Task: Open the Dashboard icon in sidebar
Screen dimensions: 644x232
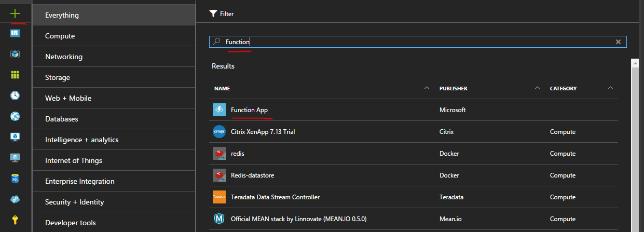Action: pyautogui.click(x=15, y=33)
